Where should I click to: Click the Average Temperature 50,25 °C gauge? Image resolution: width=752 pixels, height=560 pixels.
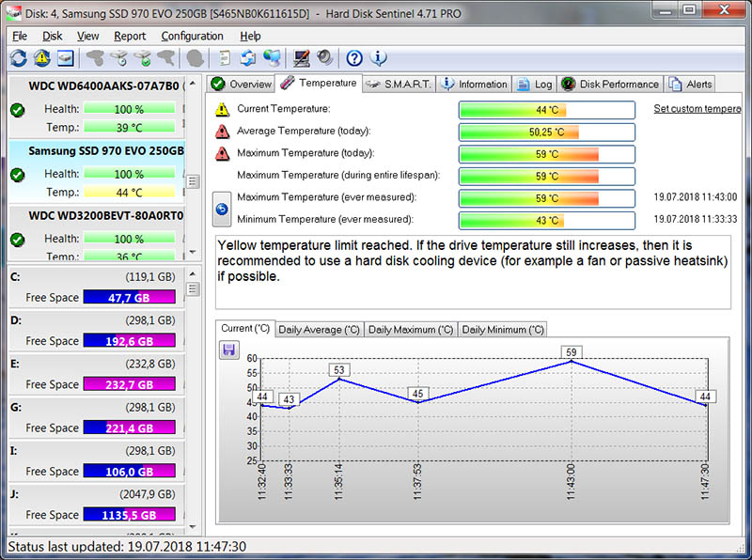click(547, 132)
